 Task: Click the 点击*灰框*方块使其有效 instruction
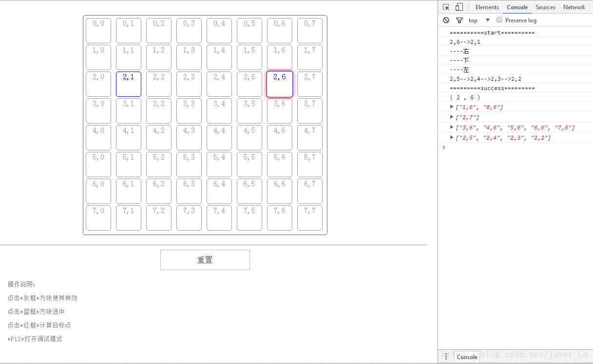(x=42, y=298)
